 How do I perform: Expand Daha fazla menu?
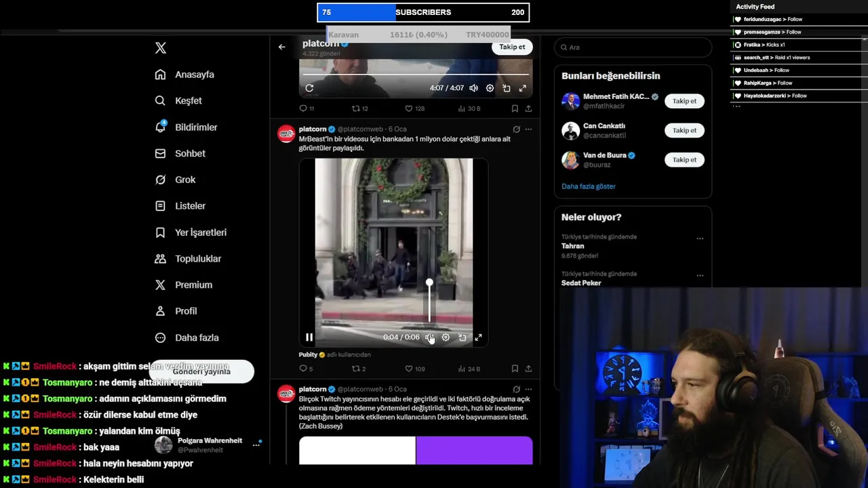pyautogui.click(x=186, y=338)
